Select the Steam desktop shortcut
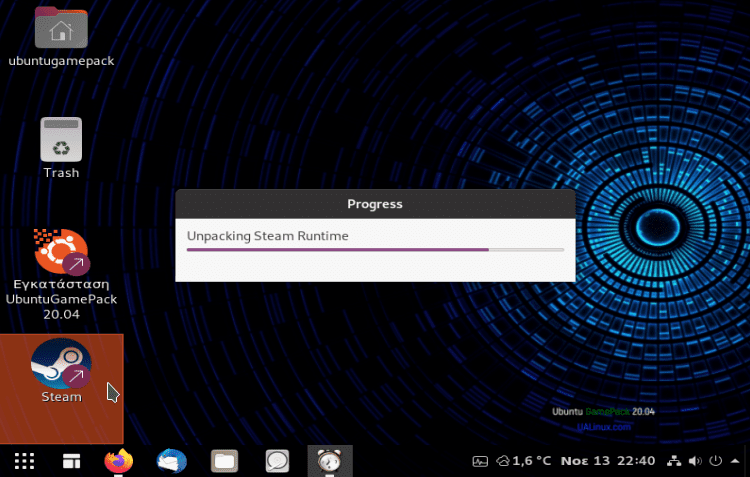This screenshot has width=750, height=477. pos(61,364)
